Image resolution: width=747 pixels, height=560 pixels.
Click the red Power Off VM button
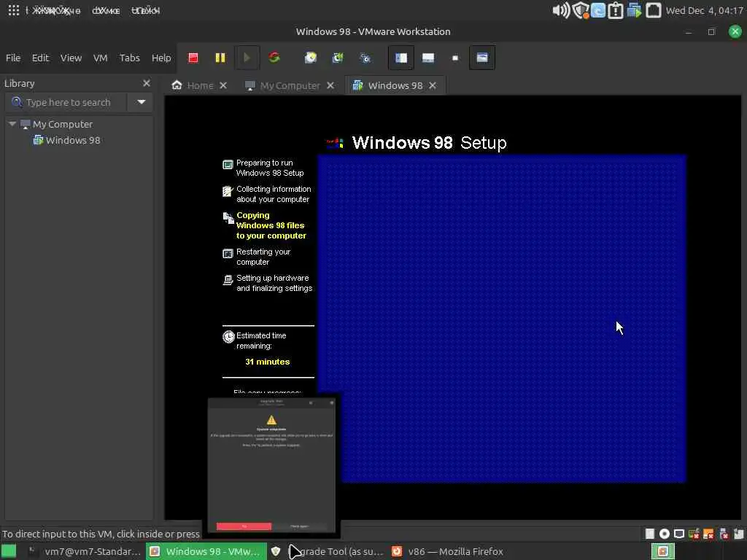pyautogui.click(x=193, y=58)
